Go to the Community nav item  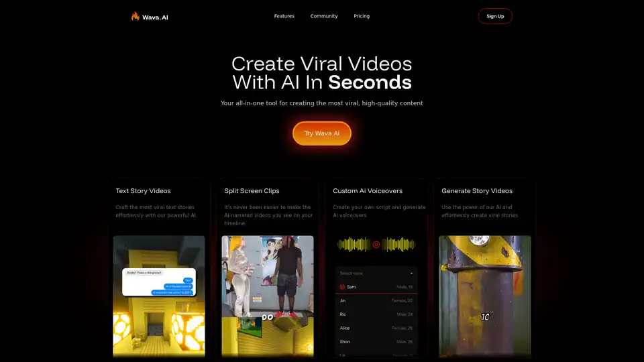[324, 16]
